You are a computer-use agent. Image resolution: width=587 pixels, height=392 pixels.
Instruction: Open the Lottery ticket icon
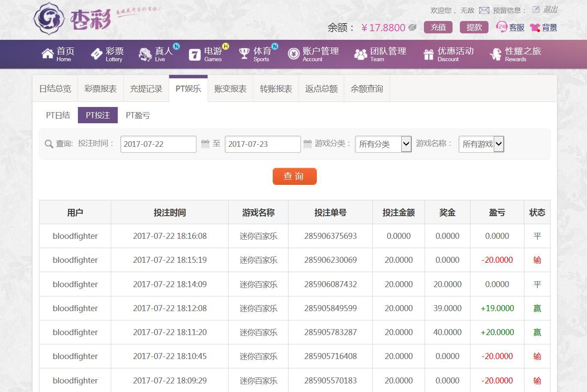pyautogui.click(x=97, y=54)
